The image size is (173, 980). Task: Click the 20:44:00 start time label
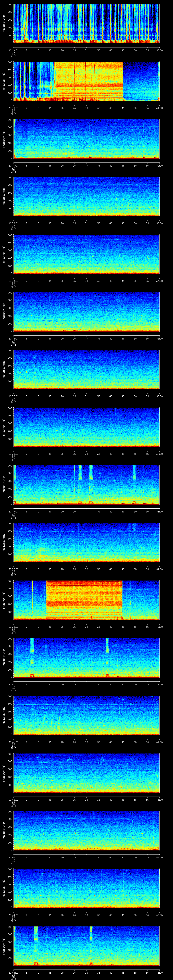click(13, 915)
